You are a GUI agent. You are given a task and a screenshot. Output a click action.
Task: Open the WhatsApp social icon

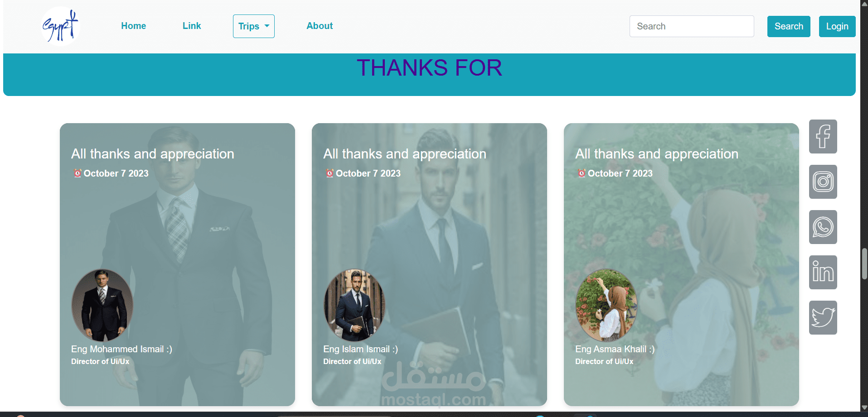pos(823,227)
